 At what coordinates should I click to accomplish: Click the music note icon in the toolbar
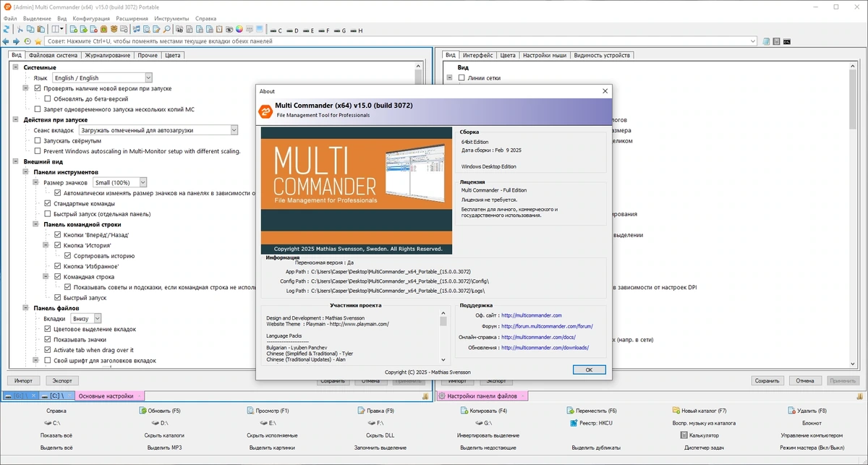click(135, 30)
